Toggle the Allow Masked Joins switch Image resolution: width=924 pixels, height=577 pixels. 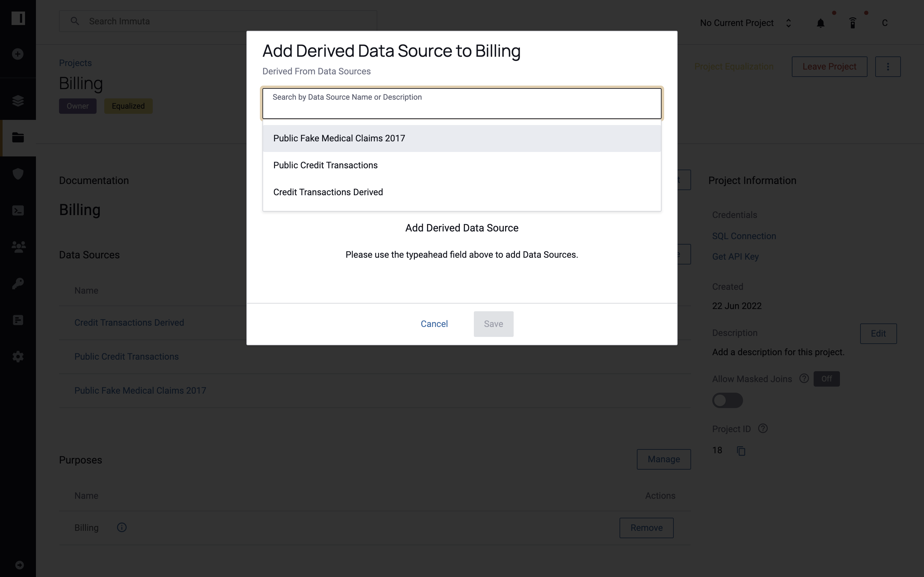pos(726,399)
